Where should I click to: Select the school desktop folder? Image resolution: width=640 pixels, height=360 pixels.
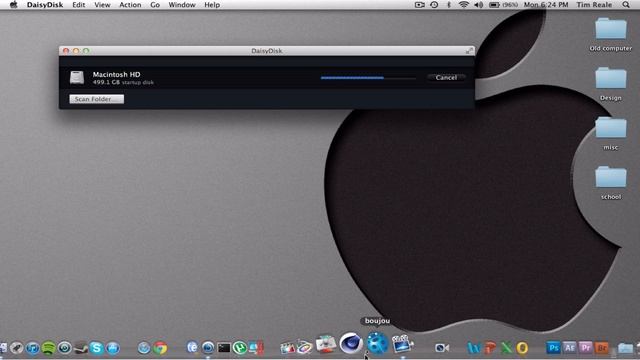611,177
